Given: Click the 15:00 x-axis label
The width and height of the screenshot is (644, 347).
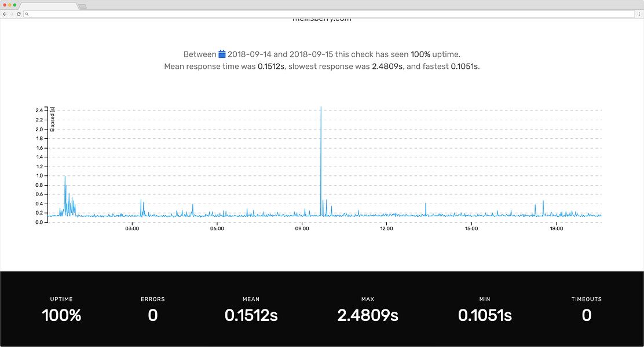Looking at the screenshot, I should pos(471,228).
